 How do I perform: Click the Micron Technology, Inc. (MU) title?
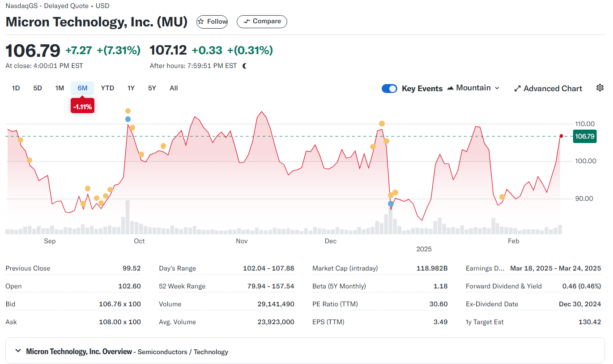97,21
